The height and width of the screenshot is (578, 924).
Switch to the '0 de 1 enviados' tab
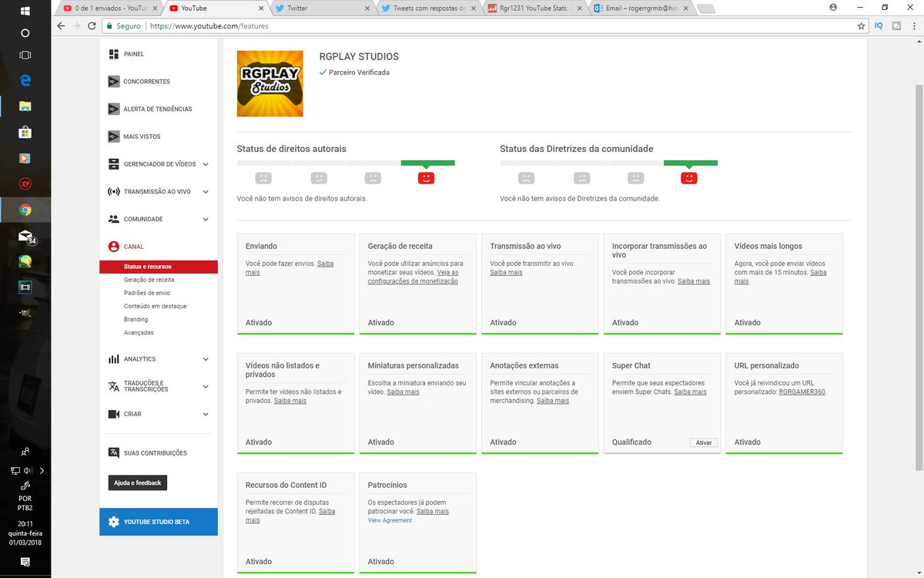[111, 8]
